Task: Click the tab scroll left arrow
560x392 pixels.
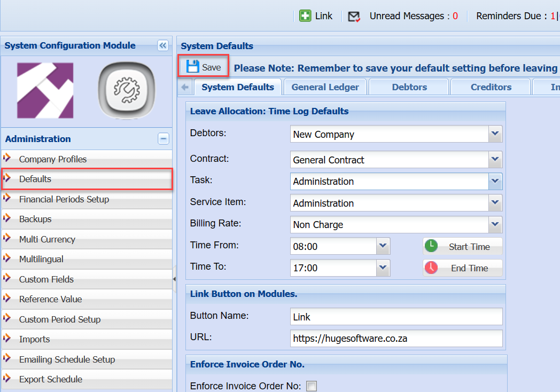Action: 185,87
